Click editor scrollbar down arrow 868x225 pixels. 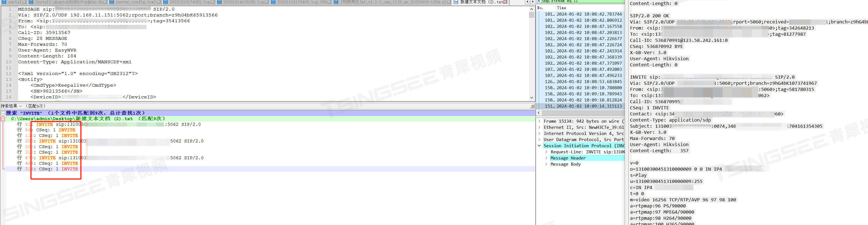coord(532,98)
